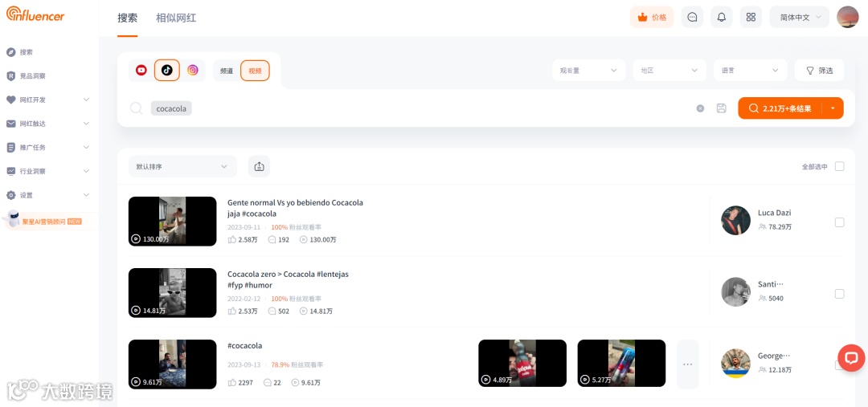Open the 9.61万 views video thumbnail

[172, 364]
